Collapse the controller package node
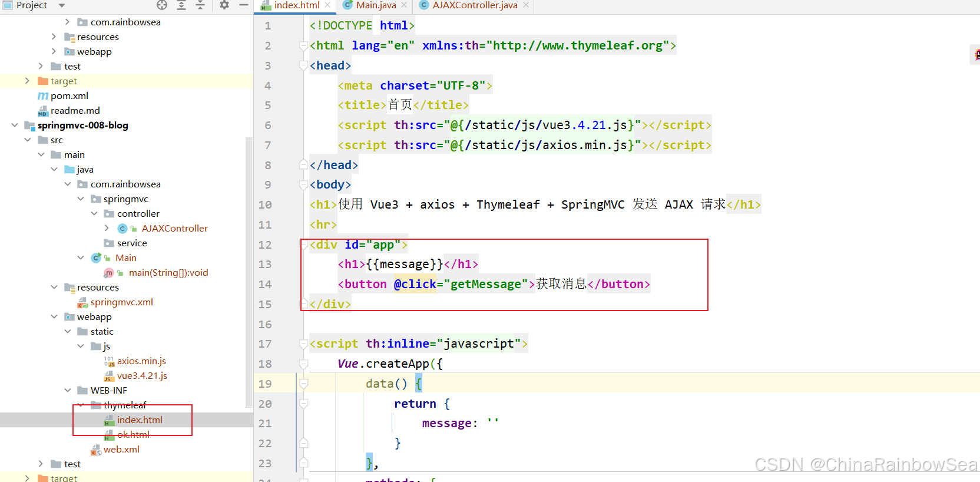This screenshot has width=980, height=482. tap(94, 213)
